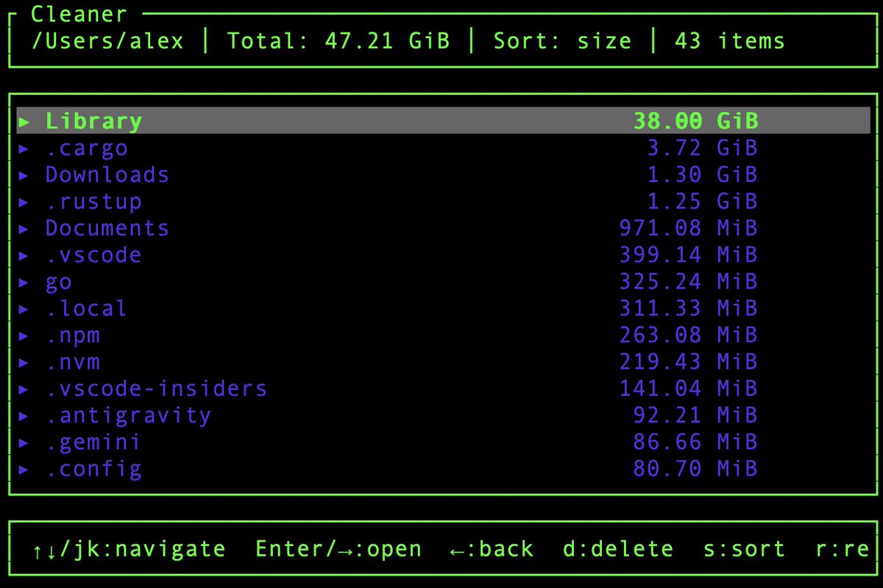The height and width of the screenshot is (588, 883).
Task: Click the /Users/alex path in header
Action: pos(107,40)
